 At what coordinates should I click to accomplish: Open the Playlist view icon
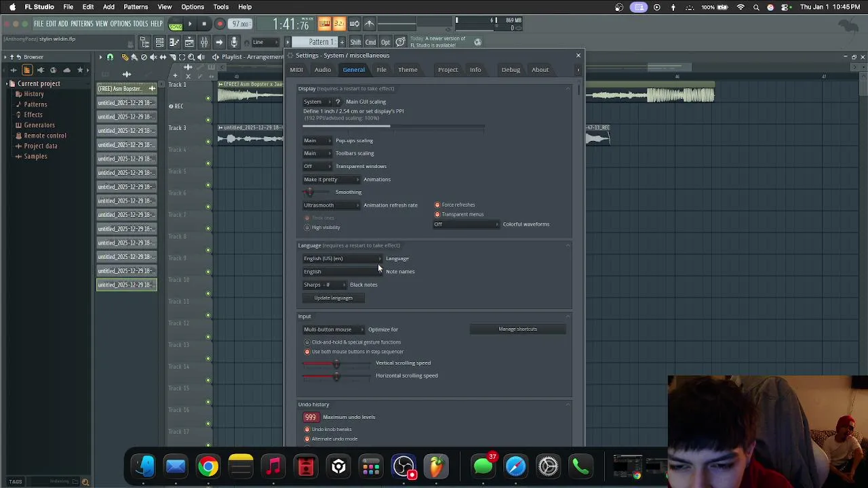coord(159,43)
